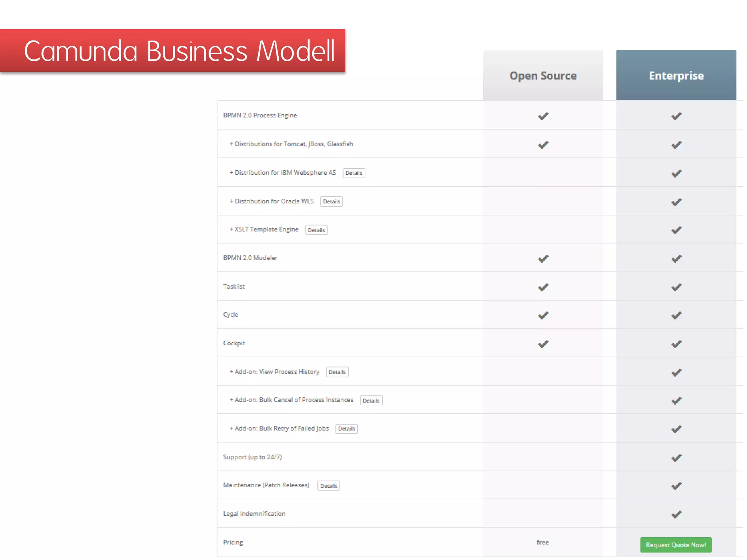
Task: Click the 'free' pricing value under Open Source
Action: [x=543, y=542]
